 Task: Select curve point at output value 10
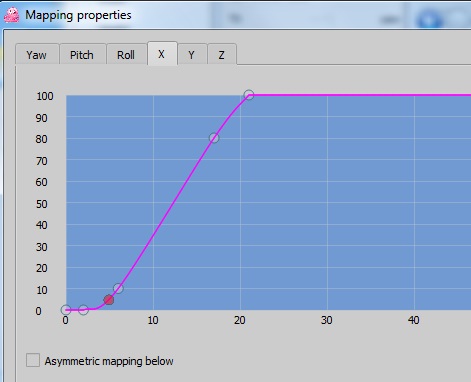[118, 288]
